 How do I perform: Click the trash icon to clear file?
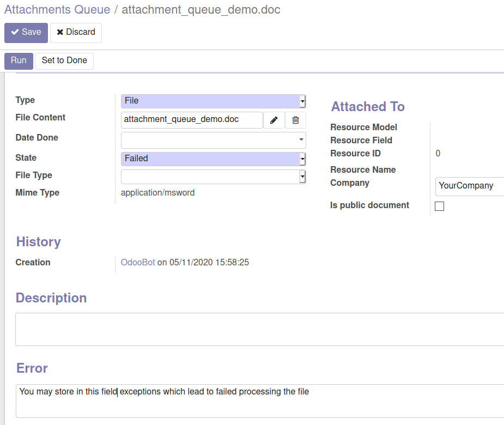click(x=295, y=120)
